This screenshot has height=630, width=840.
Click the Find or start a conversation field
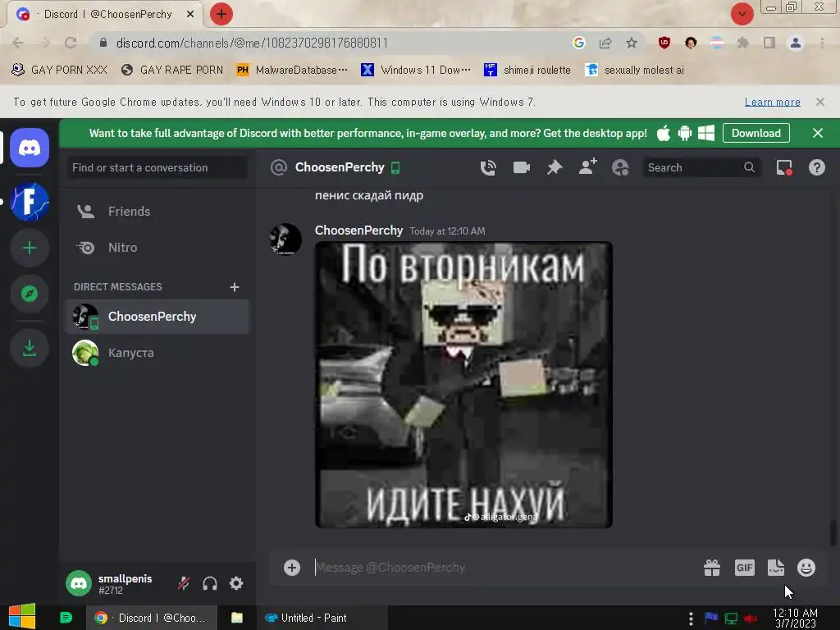click(x=157, y=167)
